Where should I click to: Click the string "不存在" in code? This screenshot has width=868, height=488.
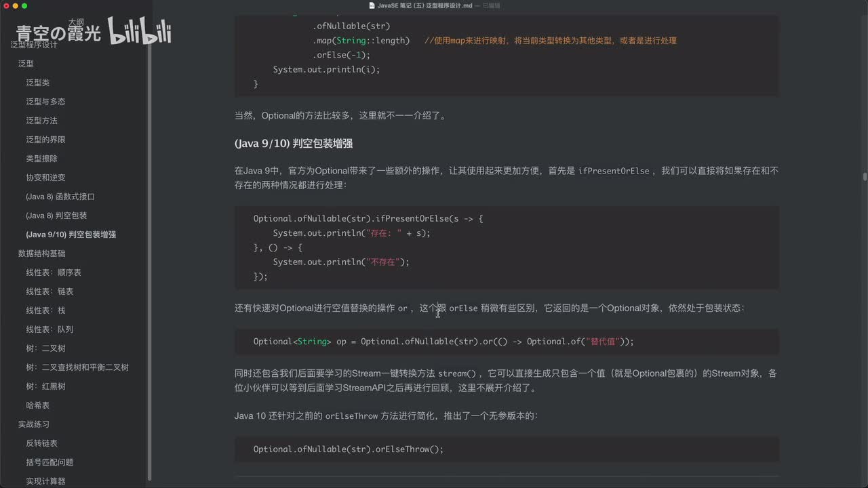click(x=385, y=262)
